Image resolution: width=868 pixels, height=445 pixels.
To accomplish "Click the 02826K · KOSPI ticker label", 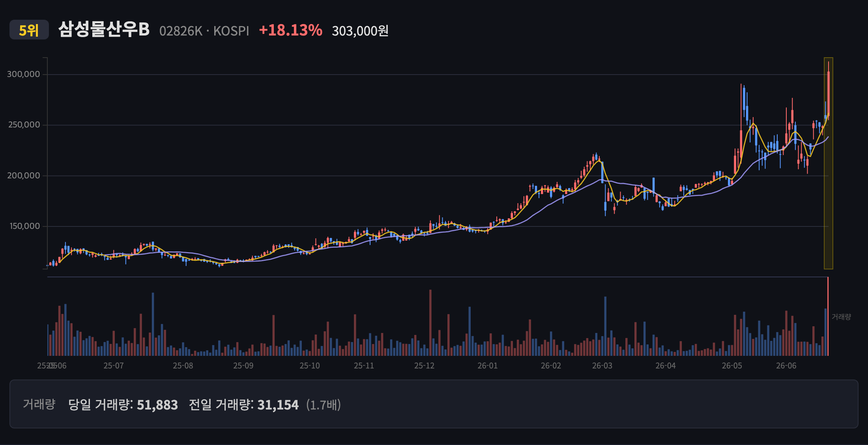I will click(x=204, y=31).
